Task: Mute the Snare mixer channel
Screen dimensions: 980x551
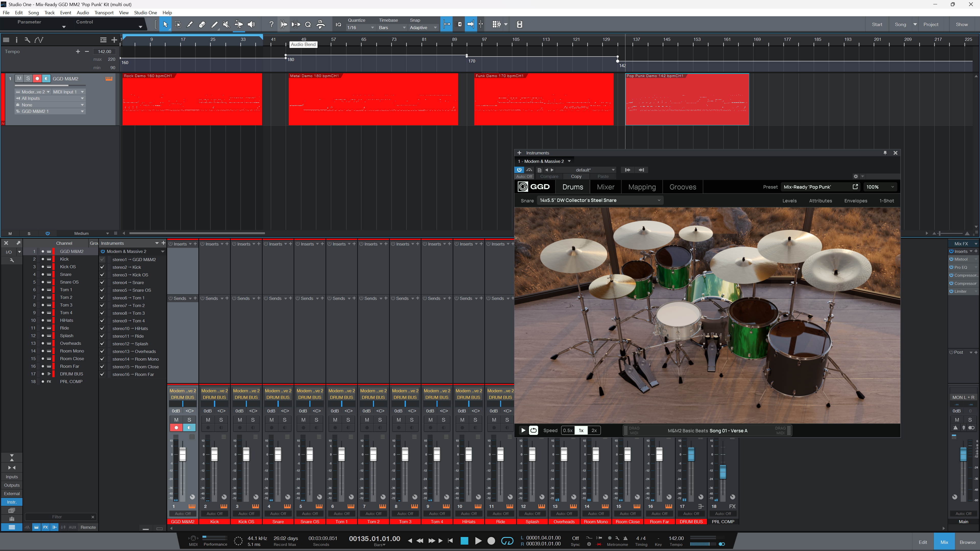Action: click(x=272, y=420)
